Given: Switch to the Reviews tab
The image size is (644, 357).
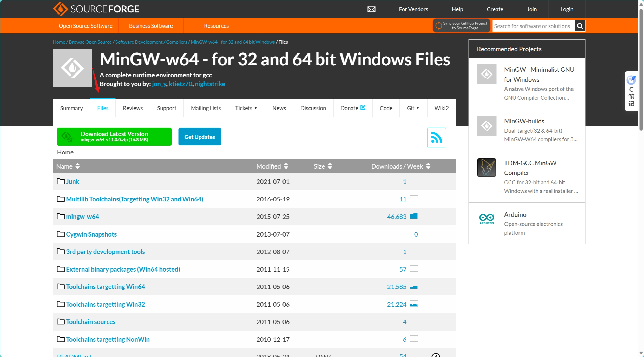Looking at the screenshot, I should [x=133, y=108].
